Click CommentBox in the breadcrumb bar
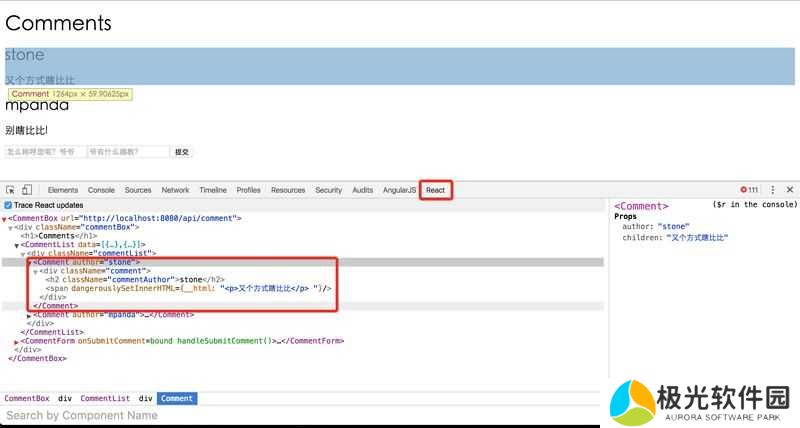This screenshot has width=800, height=428. (x=26, y=398)
